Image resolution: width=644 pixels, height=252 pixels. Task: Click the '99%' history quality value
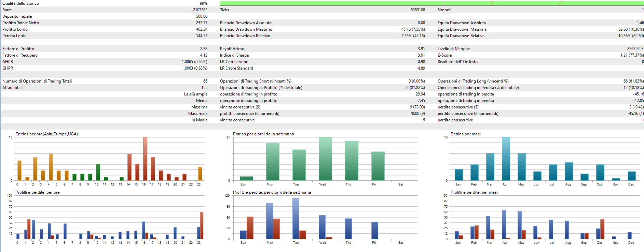[204, 3]
